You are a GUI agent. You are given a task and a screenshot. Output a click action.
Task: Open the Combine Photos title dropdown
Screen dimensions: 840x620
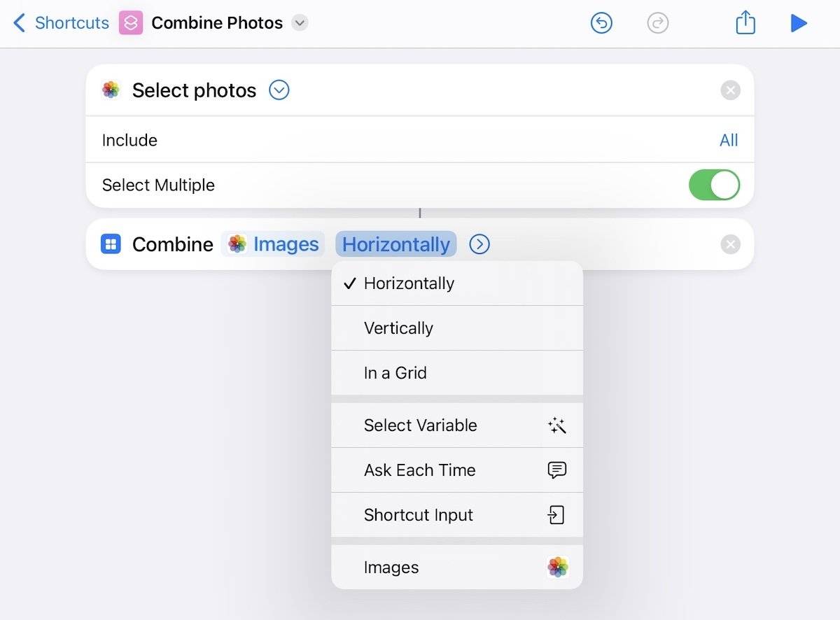click(300, 23)
